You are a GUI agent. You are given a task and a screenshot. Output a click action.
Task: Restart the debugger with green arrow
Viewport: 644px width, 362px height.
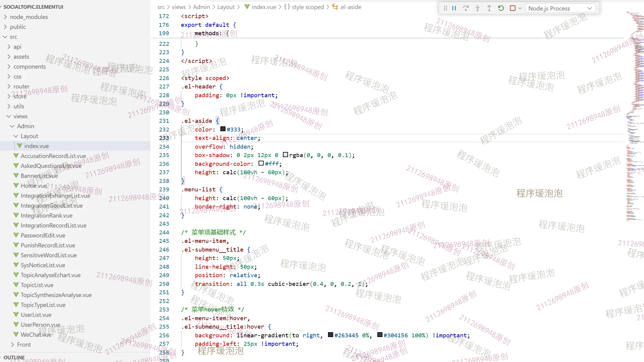pyautogui.click(x=501, y=8)
